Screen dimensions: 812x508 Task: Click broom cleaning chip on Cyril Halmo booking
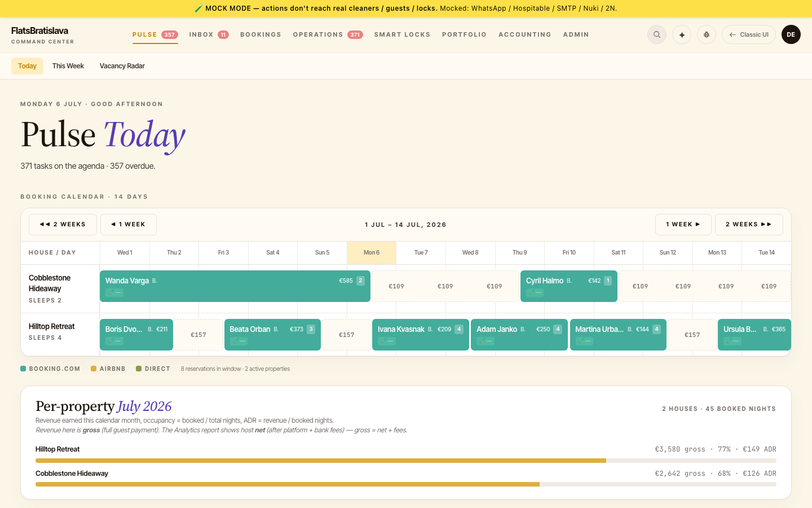coord(535,292)
